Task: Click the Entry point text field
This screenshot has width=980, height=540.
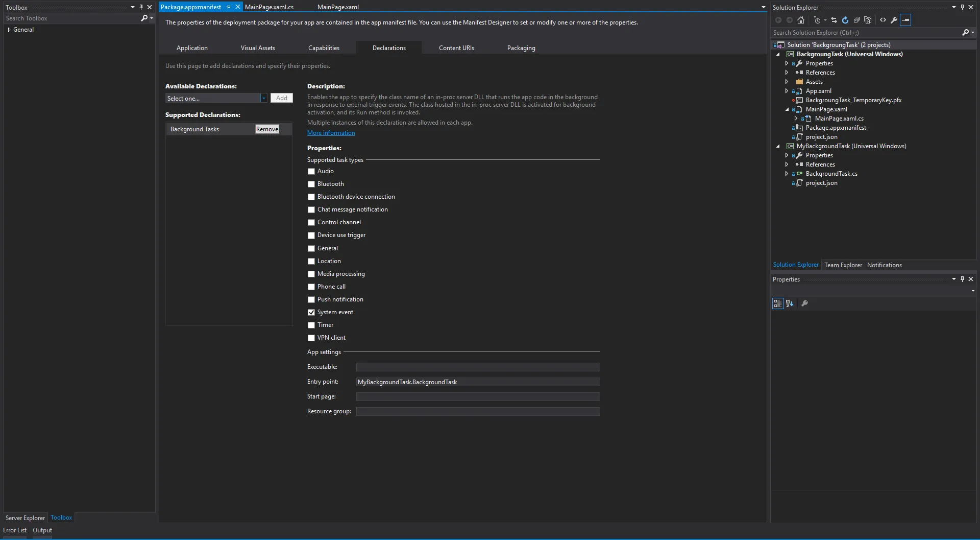Action: [478, 382]
